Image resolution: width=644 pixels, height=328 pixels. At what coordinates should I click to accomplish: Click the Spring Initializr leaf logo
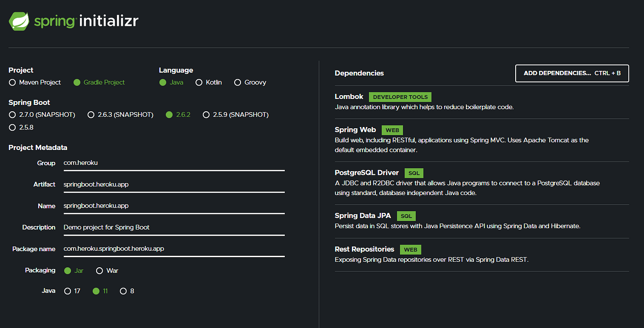[19, 21]
